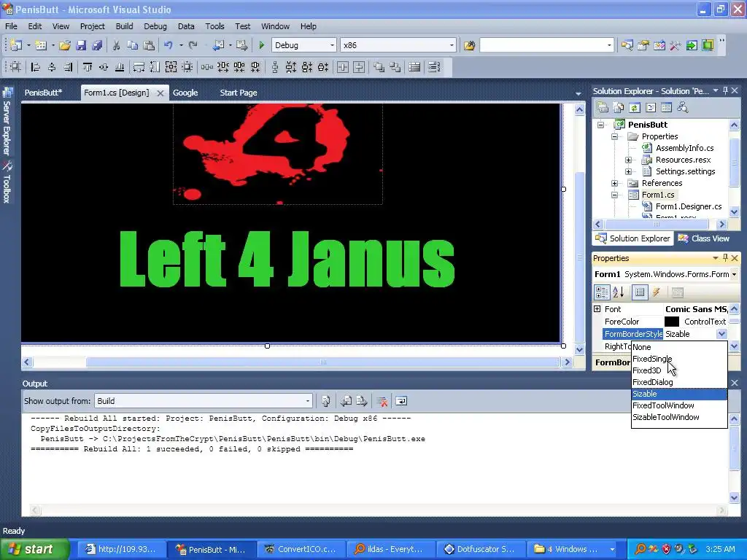
Task: Open the Toolbox via the wrench-hammer toolbar icon
Action: pyautogui.click(x=675, y=45)
